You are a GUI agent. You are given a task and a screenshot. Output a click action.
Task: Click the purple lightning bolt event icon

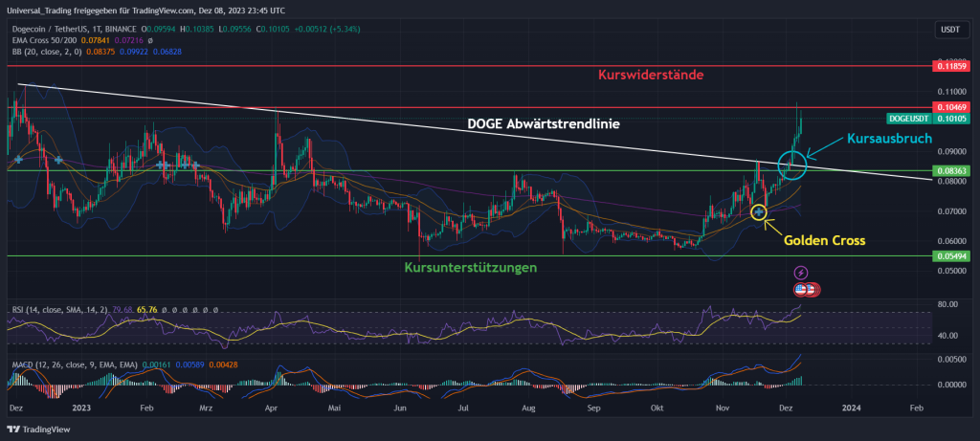[801, 273]
